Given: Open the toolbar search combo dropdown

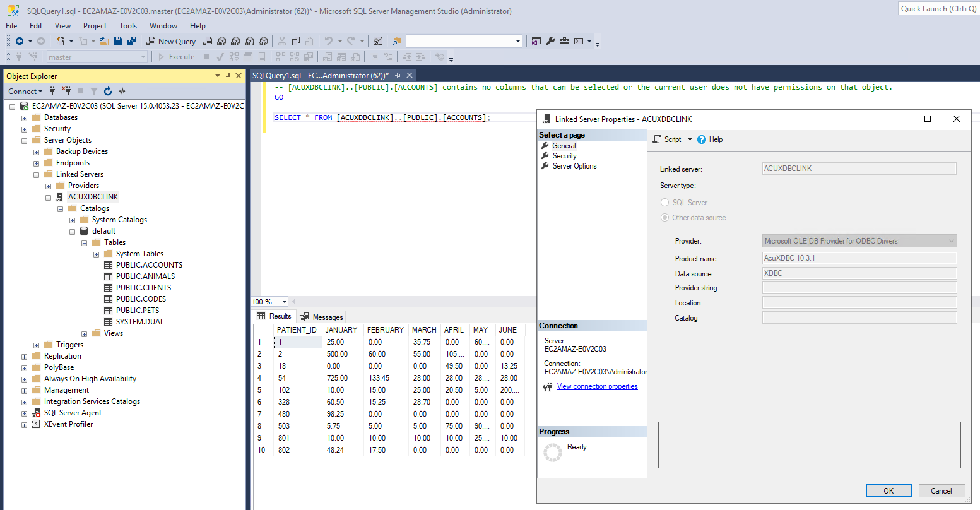Looking at the screenshot, I should 518,41.
